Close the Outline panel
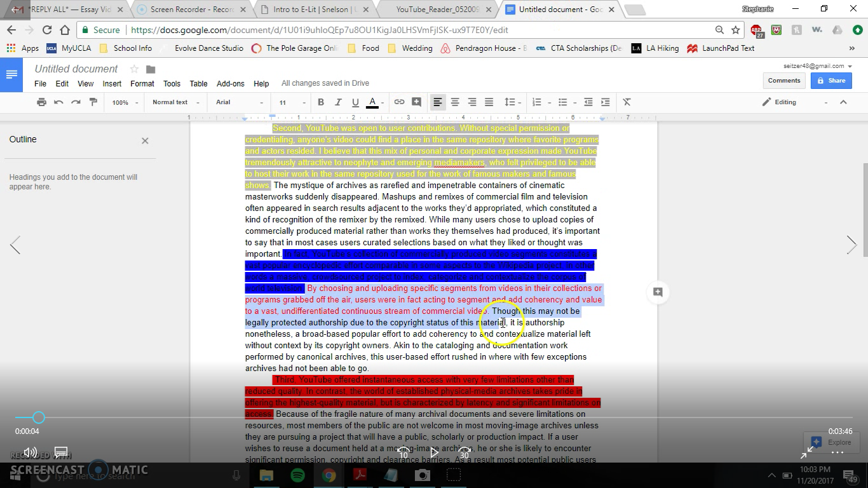This screenshot has height=488, width=868. coord(145,140)
